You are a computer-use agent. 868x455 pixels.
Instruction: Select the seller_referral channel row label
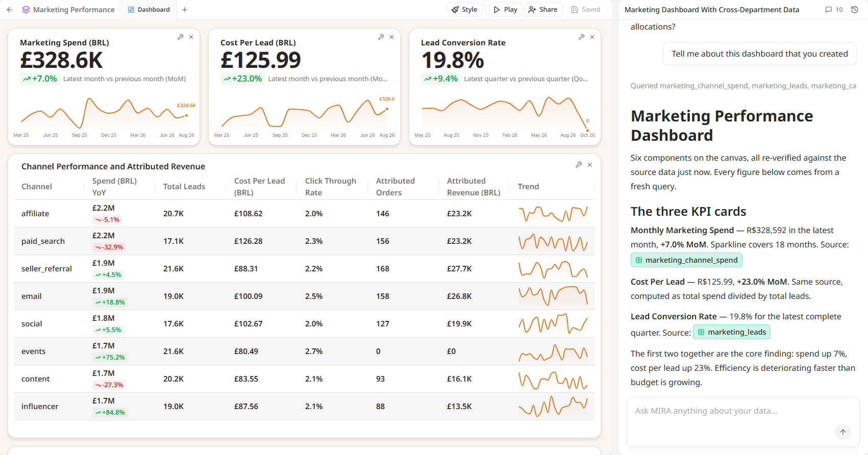coord(46,269)
